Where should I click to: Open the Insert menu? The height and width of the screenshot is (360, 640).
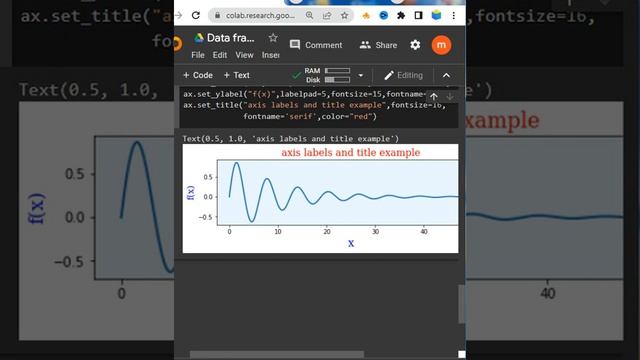coord(271,55)
